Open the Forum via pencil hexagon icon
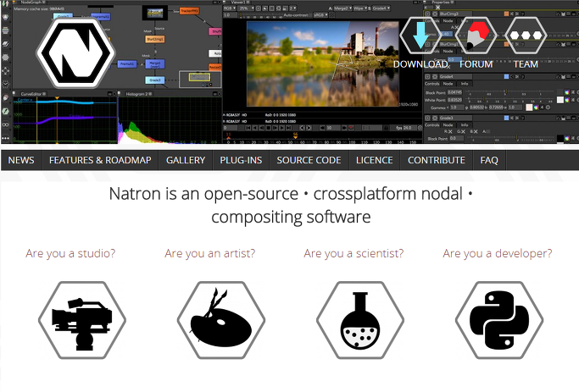This screenshot has width=579, height=392. click(x=476, y=36)
